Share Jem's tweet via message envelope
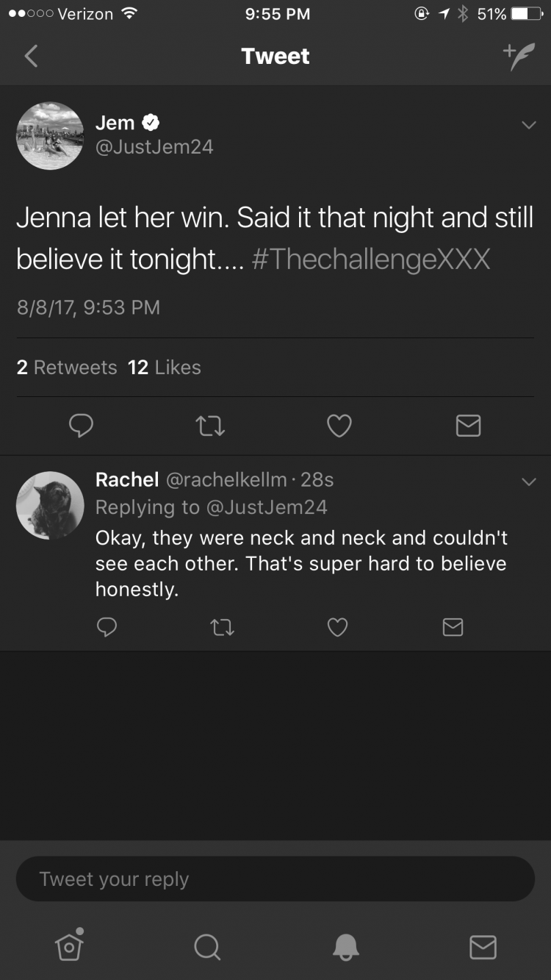 pos(468,426)
